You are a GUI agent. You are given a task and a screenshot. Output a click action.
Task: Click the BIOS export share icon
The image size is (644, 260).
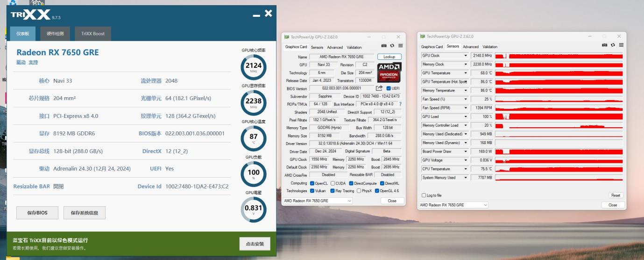[x=379, y=88]
